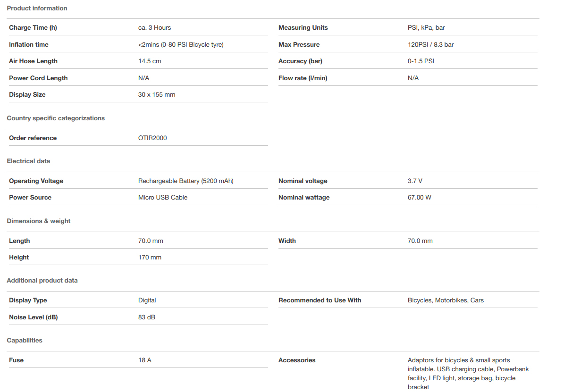
Task: Click the Electrical data section heading
Action: 28,161
